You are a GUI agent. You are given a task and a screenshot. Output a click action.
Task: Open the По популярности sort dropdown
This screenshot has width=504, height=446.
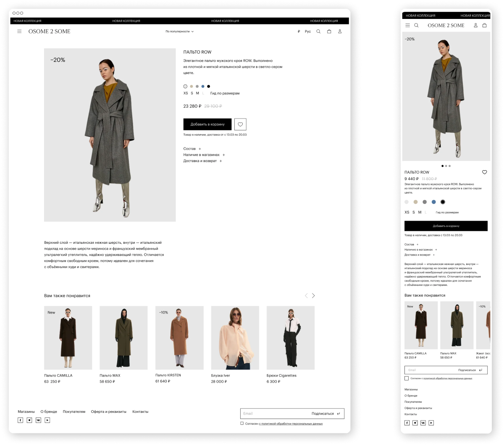coord(180,32)
